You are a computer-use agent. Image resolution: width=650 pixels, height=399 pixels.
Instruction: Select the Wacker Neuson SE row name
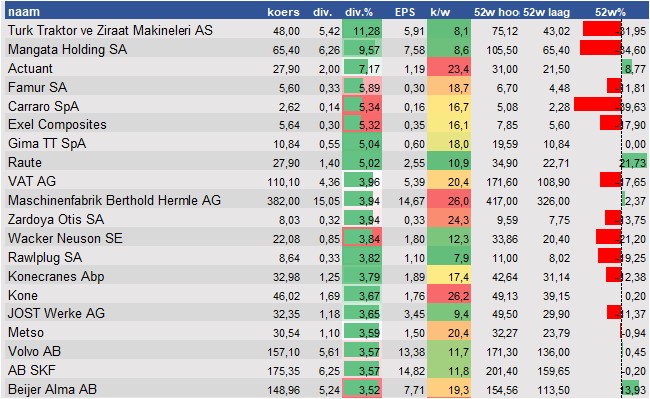(65, 238)
